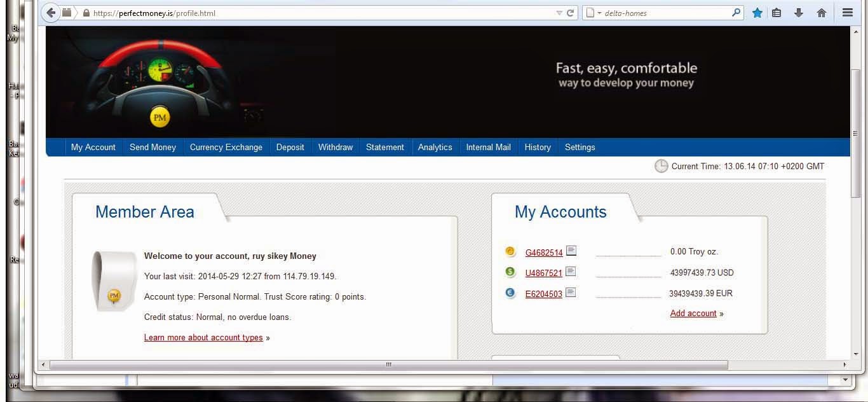This screenshot has height=402, width=868.
Task: Bookmark this page with star icon
Action: point(757,13)
